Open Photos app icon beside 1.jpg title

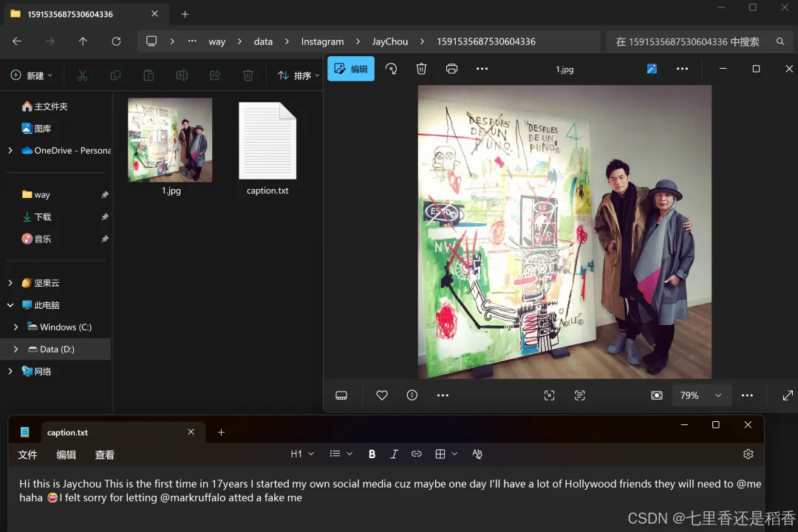(652, 69)
